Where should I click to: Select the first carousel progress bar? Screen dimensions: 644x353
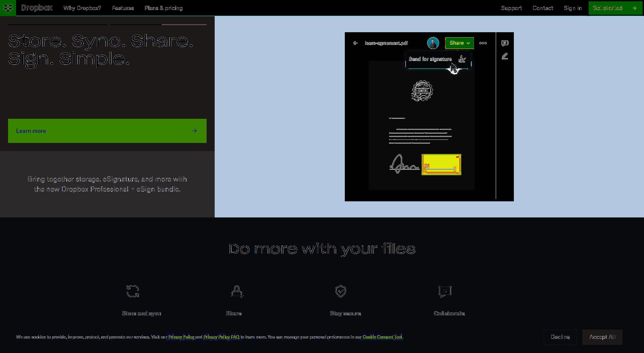click(58, 24)
